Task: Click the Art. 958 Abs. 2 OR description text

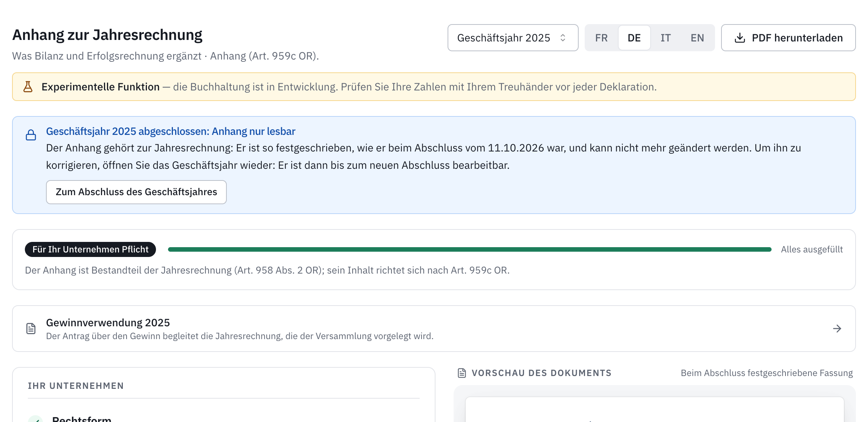Action: 267,270
